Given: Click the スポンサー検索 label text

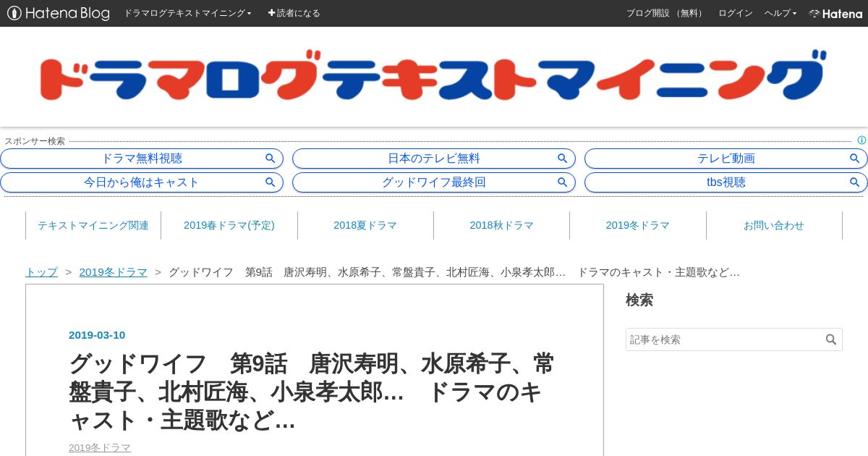Looking at the screenshot, I should coord(35,141).
